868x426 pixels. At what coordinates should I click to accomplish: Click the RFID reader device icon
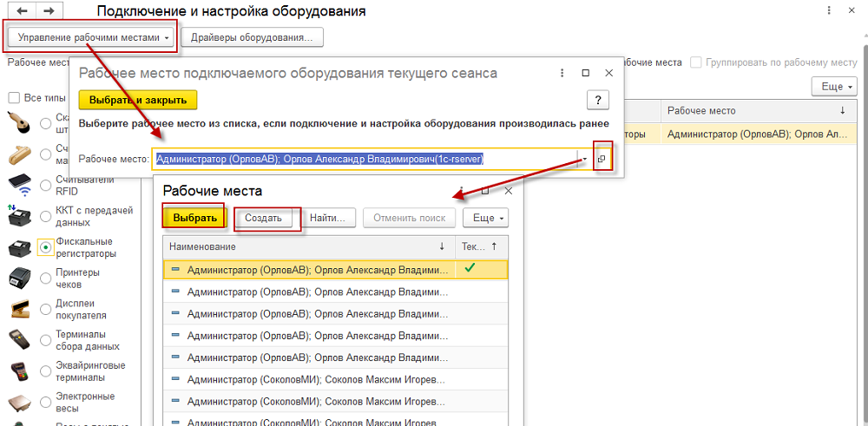(19, 186)
